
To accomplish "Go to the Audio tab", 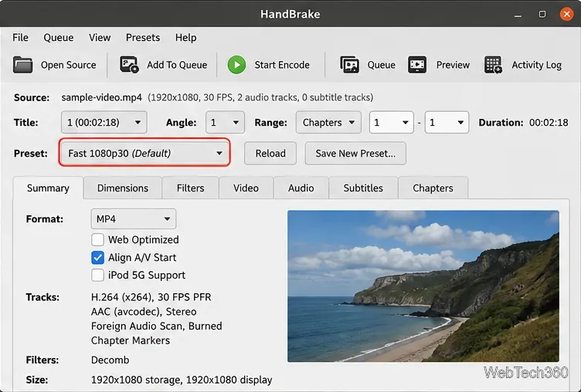I will pos(301,188).
